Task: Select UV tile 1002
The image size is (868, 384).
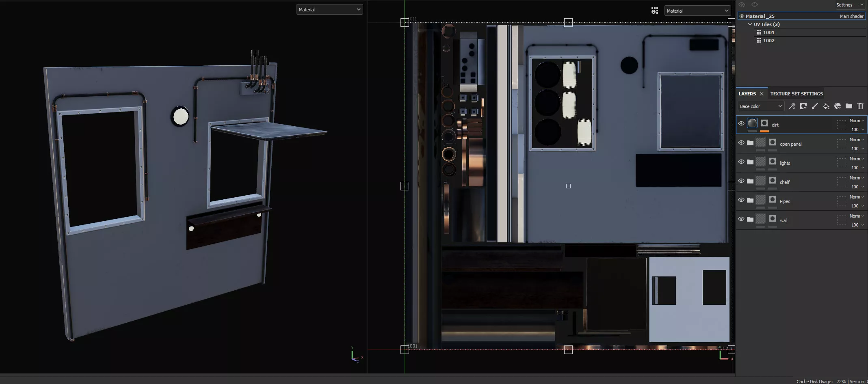Action: (x=768, y=41)
